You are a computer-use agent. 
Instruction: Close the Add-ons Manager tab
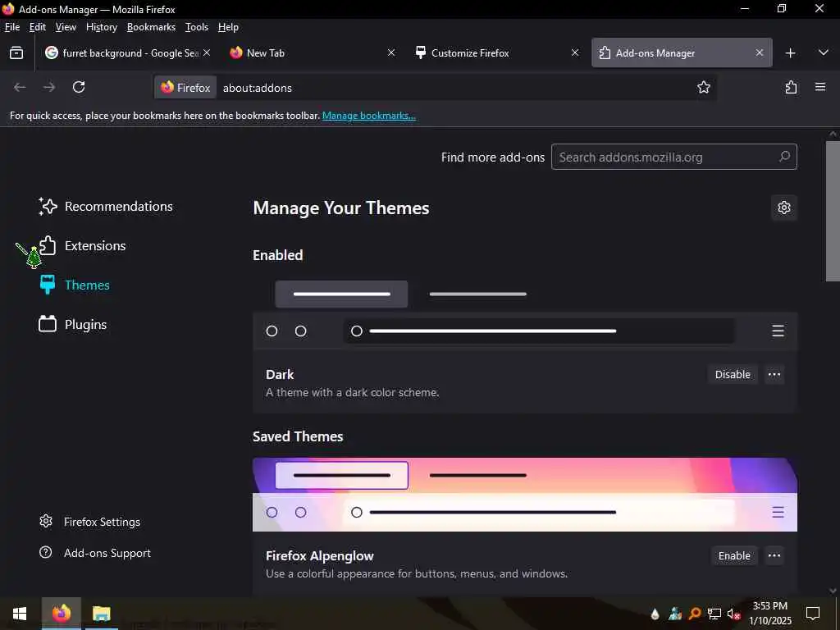(759, 52)
